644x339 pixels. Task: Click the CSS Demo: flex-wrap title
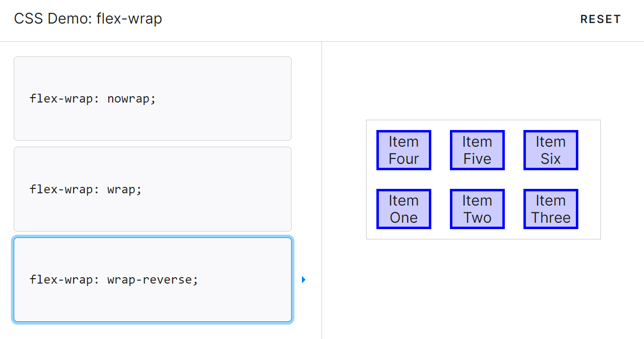point(88,19)
